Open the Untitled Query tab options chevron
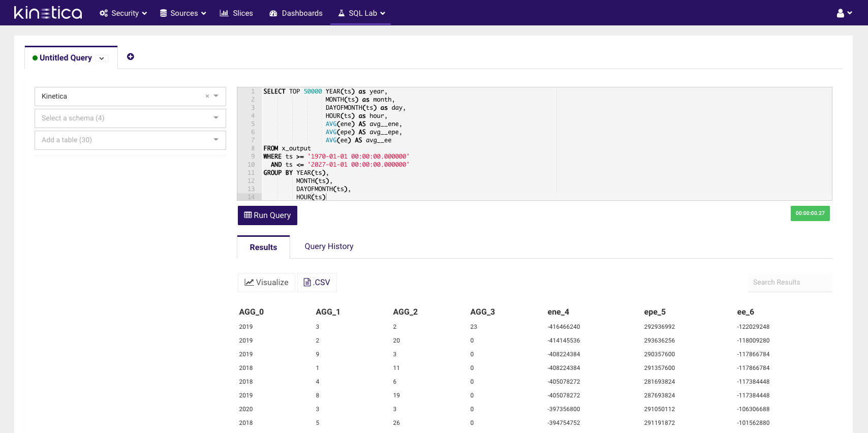 click(102, 58)
